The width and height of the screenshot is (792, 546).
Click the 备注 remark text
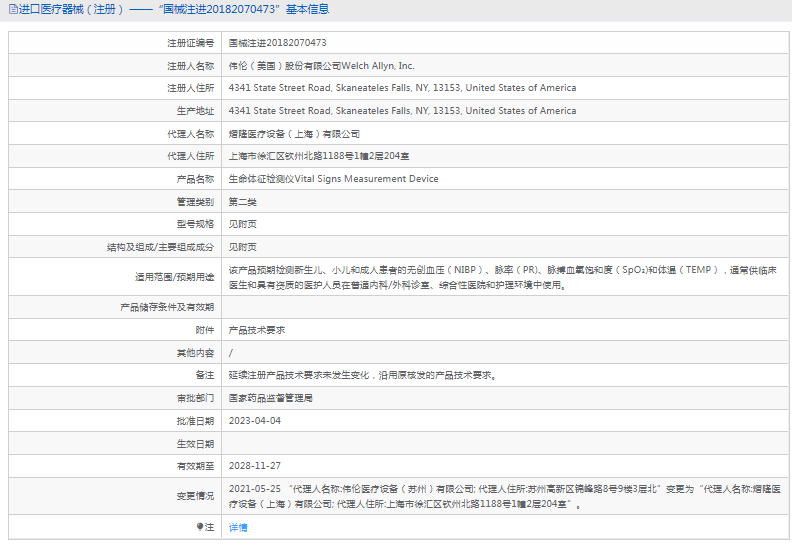pos(363,375)
